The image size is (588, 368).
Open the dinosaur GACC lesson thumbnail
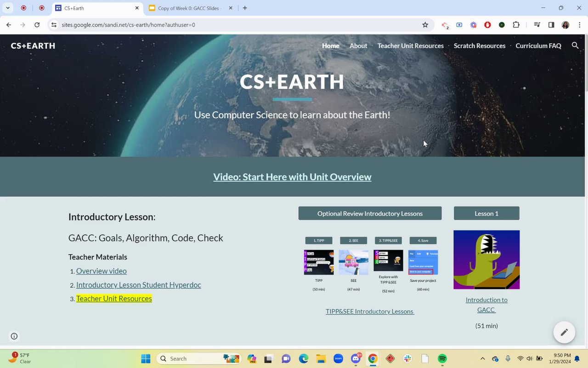(486, 260)
